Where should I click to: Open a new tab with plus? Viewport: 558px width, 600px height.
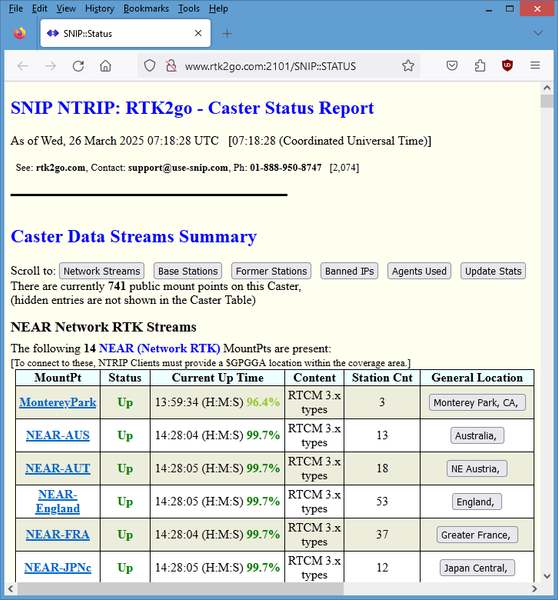pos(227,34)
